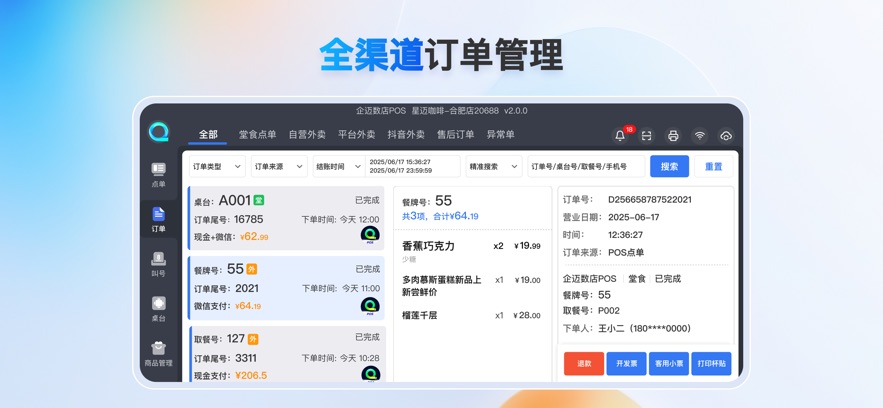
Task: Click the green 堂 badge on A001
Action: (258, 200)
